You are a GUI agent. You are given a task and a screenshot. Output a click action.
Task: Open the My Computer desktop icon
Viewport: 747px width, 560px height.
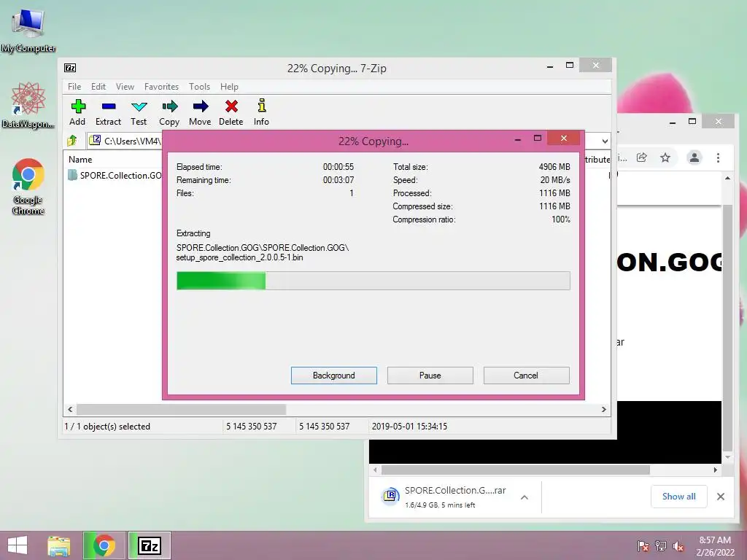28,31
